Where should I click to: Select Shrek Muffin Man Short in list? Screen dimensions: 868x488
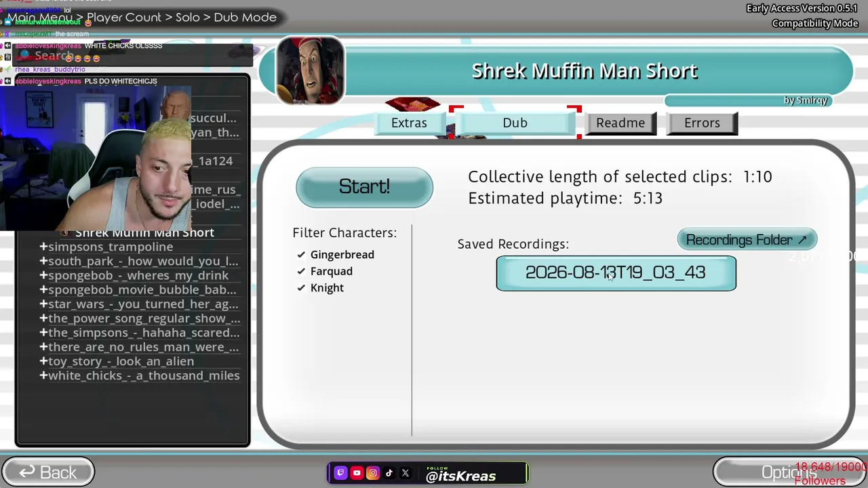pos(144,232)
